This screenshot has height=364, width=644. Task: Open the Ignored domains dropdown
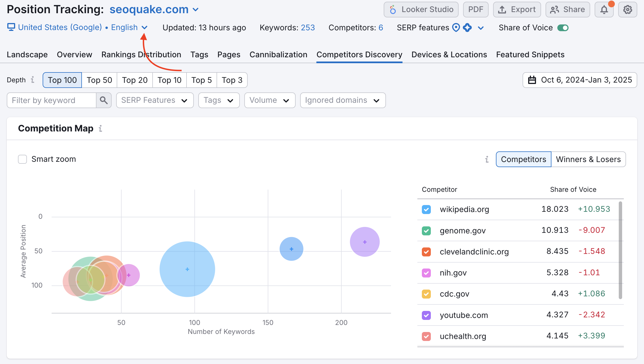[342, 100]
